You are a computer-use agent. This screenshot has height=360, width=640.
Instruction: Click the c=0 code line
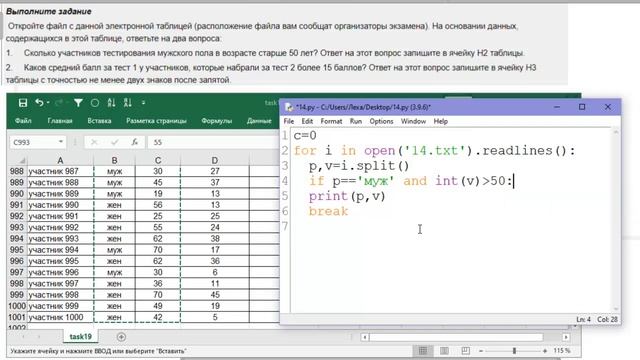tap(305, 136)
